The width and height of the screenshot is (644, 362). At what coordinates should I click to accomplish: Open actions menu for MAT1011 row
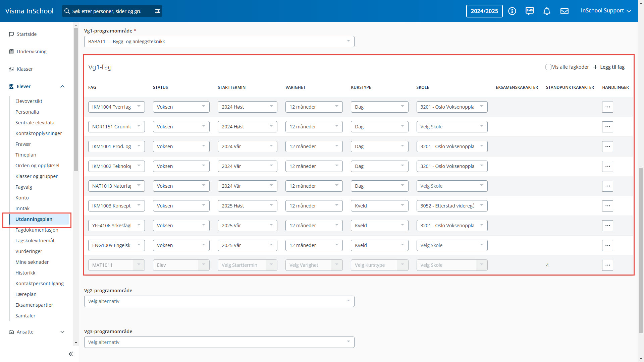(x=607, y=265)
